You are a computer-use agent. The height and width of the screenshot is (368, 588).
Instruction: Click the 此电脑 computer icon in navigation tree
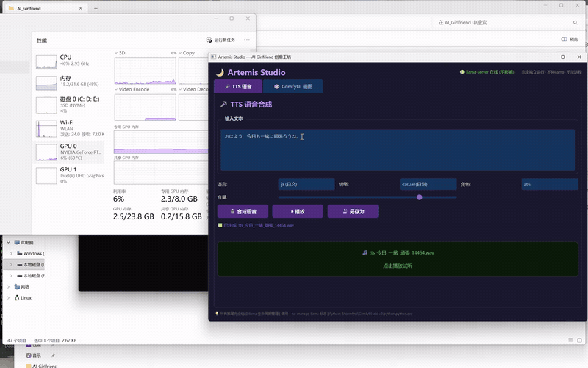click(17, 243)
